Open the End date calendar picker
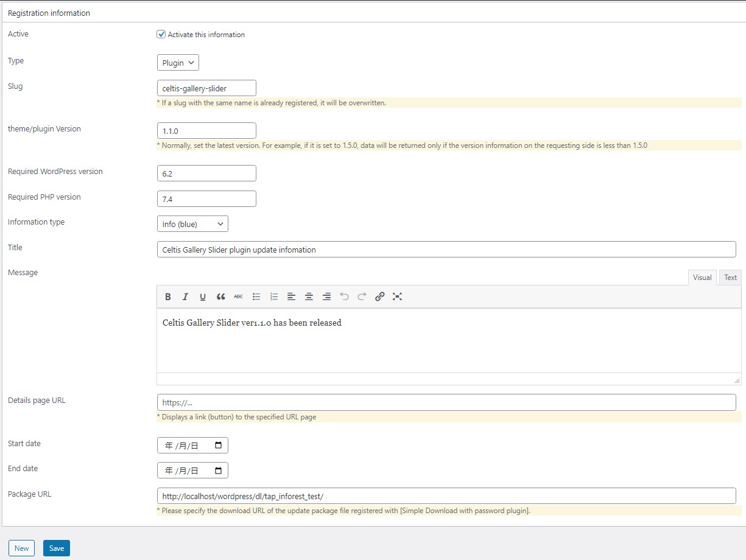 [x=217, y=470]
